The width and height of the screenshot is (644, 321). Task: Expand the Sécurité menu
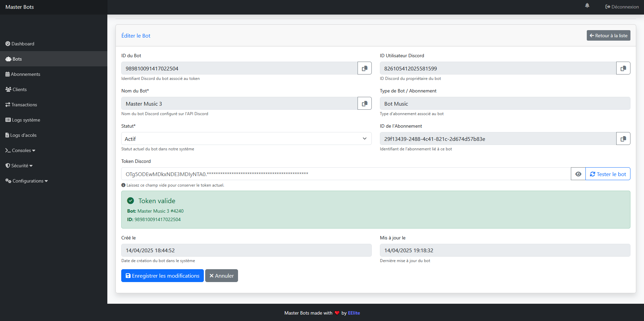[x=19, y=166]
